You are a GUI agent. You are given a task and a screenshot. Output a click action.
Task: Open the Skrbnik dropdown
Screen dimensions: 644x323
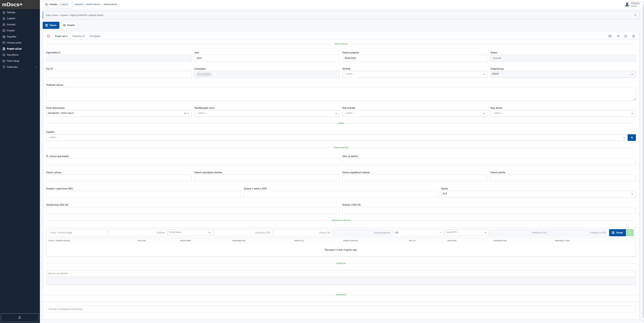coord(415,74)
